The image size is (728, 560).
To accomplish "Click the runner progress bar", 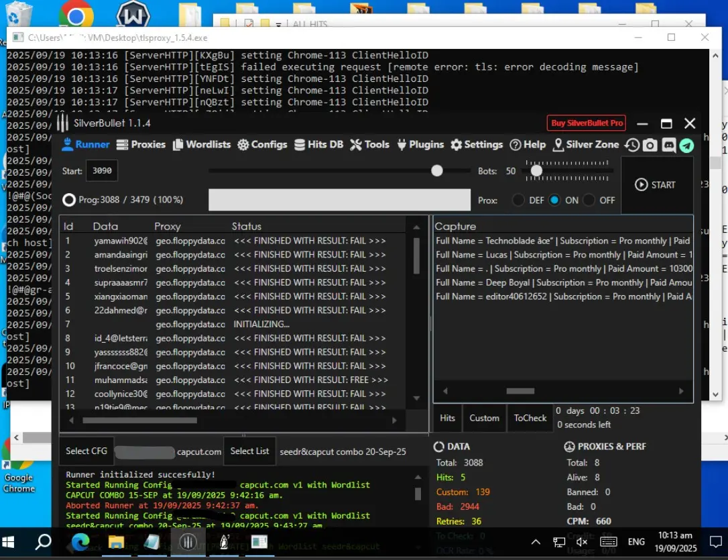I will point(339,200).
